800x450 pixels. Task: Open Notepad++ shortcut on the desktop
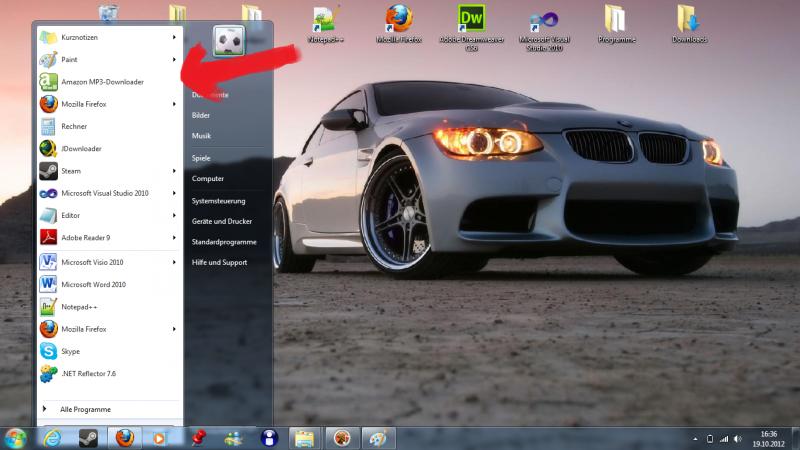click(x=326, y=24)
